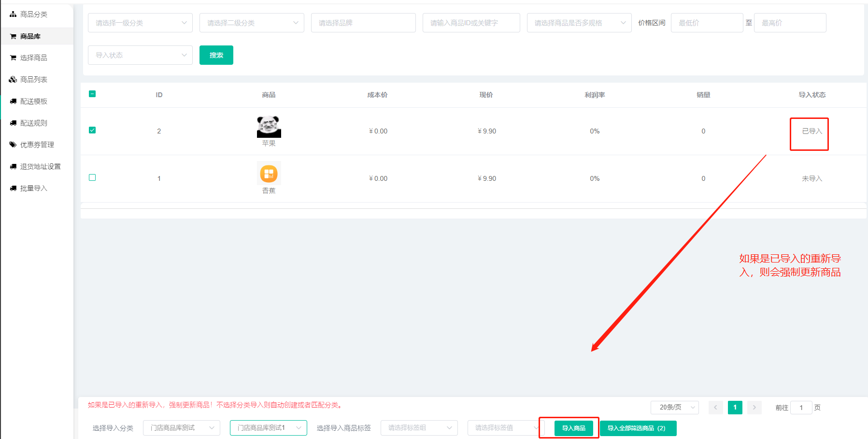Click the green 搜索 button
This screenshot has width=868, height=439.
[x=216, y=55]
